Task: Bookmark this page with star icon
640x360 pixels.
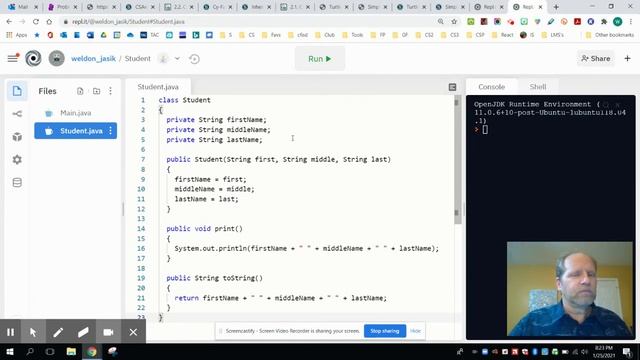Action: (x=454, y=21)
